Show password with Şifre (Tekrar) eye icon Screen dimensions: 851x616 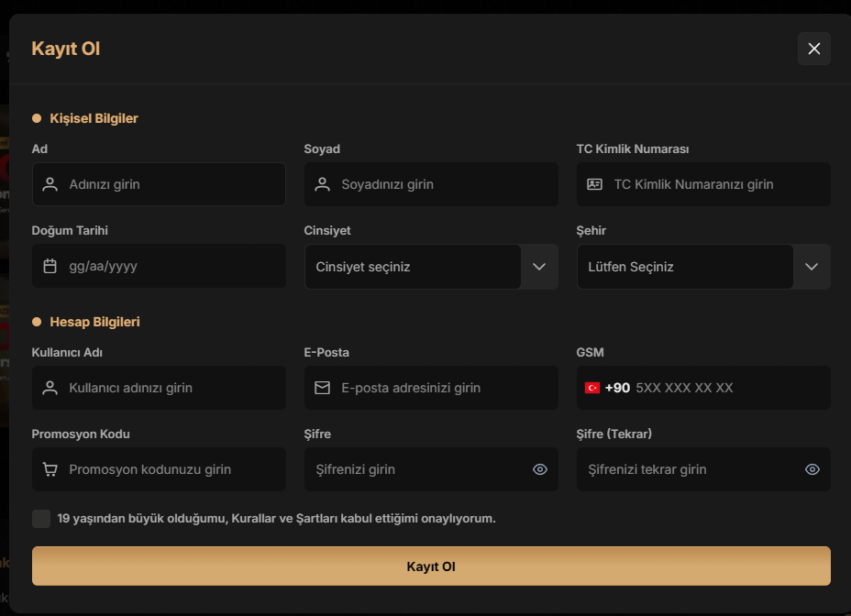812,469
